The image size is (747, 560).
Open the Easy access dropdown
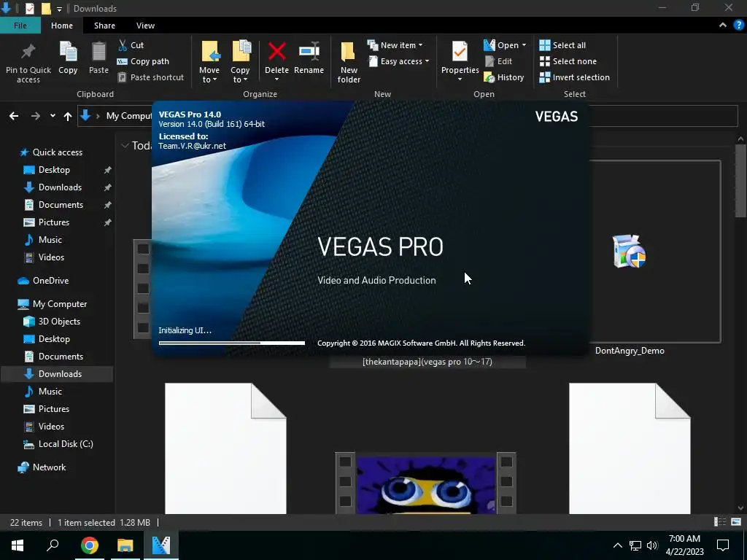click(398, 61)
